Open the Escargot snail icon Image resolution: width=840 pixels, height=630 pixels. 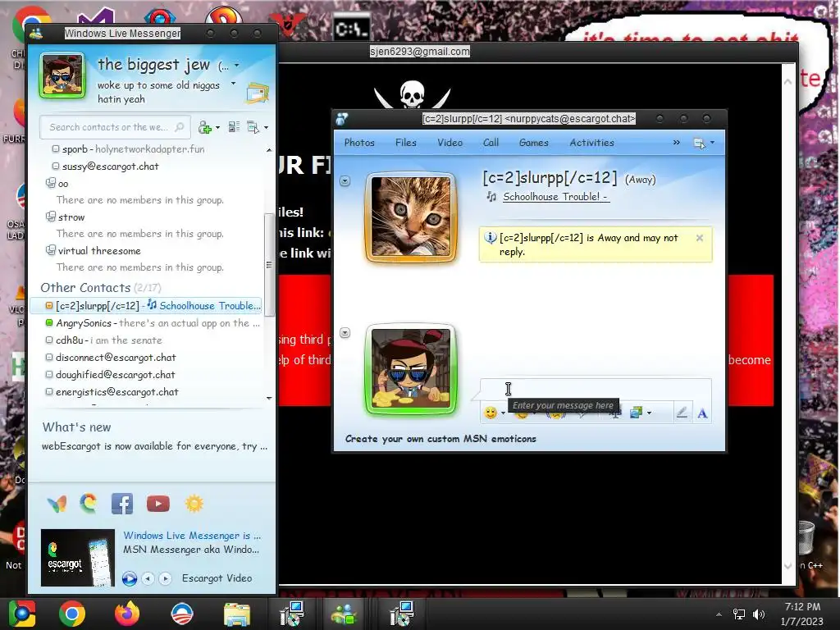[x=89, y=503]
